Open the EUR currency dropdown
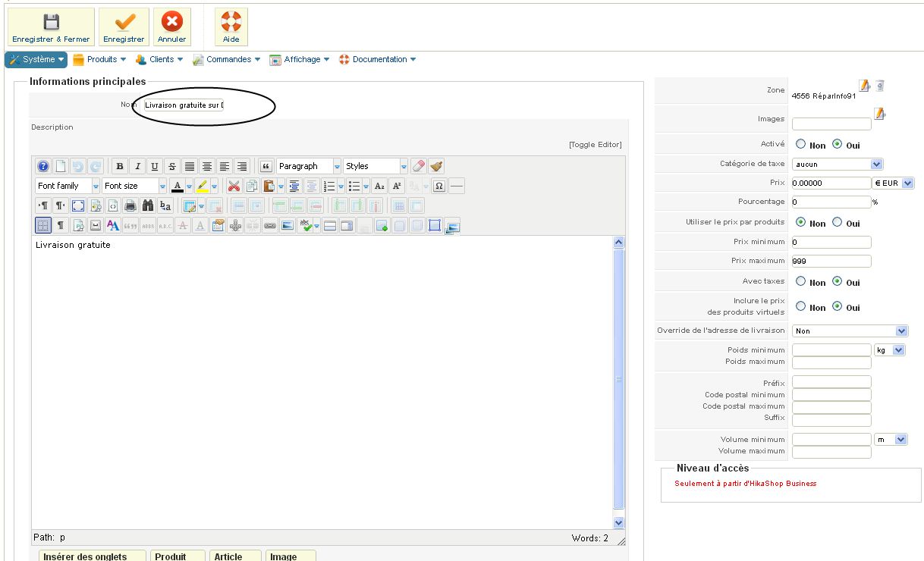The image size is (924, 561). tap(894, 183)
